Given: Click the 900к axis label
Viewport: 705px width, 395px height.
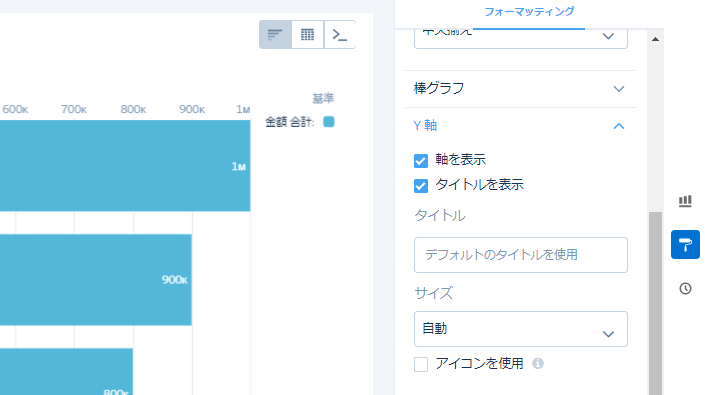Looking at the screenshot, I should coord(192,109).
